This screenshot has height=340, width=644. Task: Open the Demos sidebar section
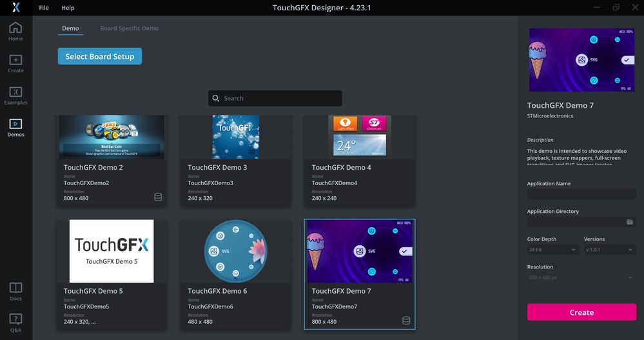15,128
